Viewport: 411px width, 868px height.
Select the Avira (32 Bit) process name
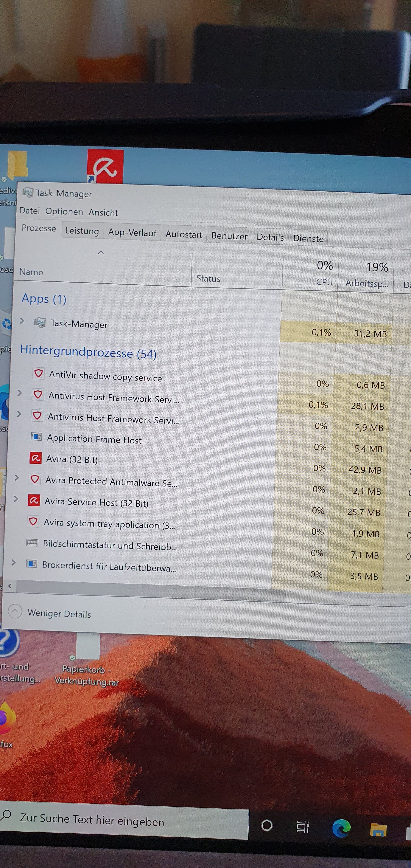pos(72,459)
